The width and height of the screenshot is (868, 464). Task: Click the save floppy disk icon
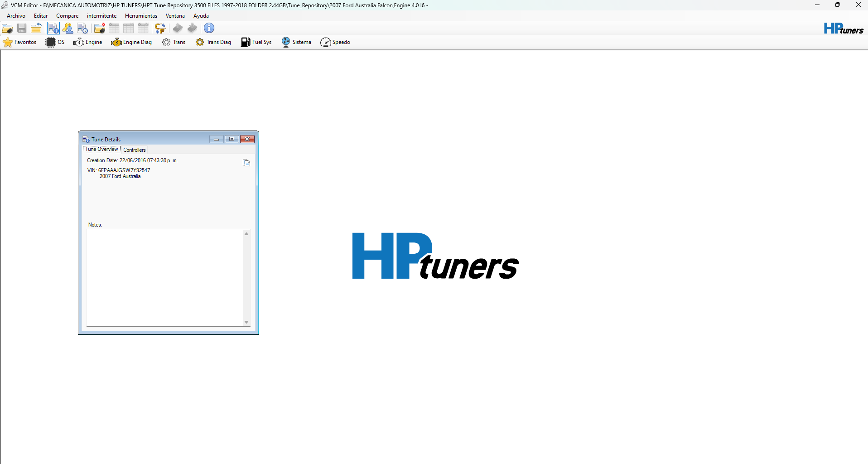point(22,29)
